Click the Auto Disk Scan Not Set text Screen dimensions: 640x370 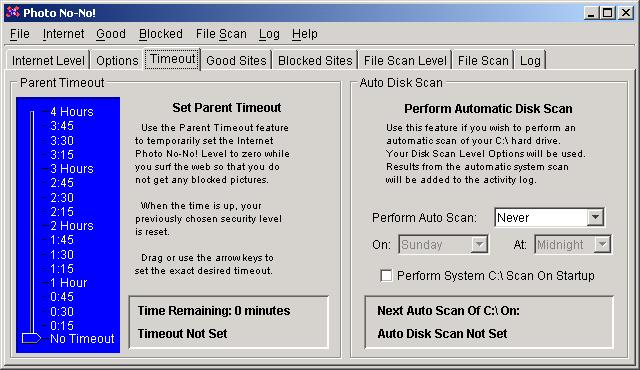click(x=442, y=334)
